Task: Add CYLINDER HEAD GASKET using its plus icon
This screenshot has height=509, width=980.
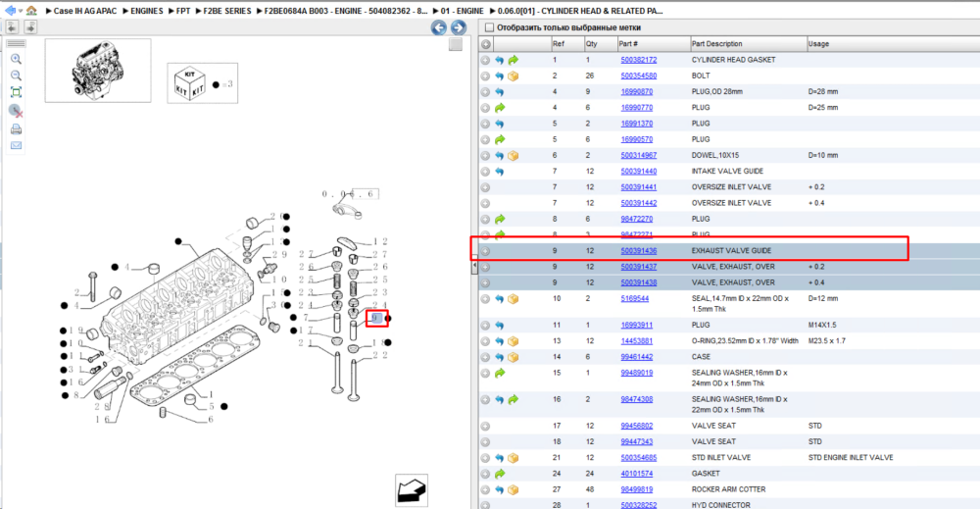Action: tap(486, 60)
